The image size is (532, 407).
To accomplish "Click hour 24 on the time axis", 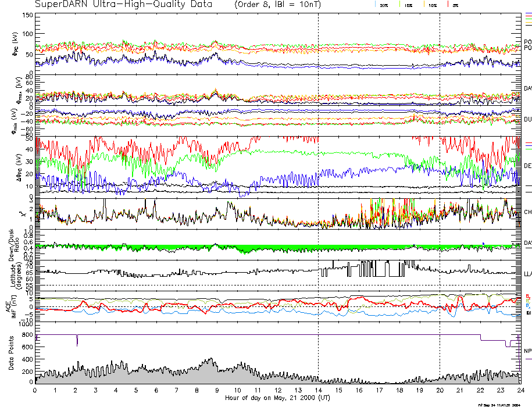I will (x=520, y=390).
